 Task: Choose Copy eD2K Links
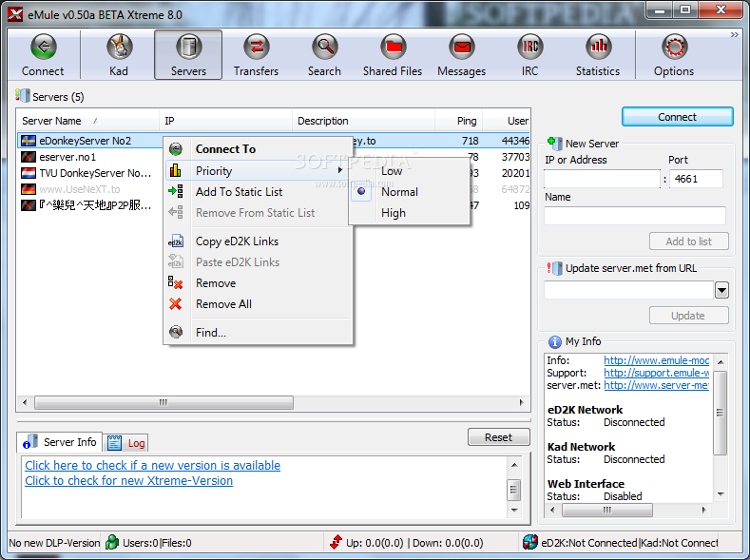(259, 241)
